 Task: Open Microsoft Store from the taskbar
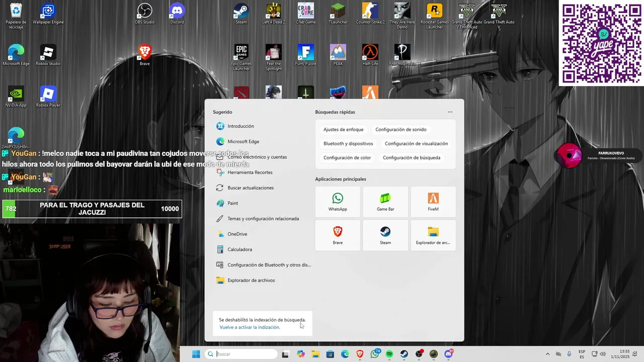[330, 354]
